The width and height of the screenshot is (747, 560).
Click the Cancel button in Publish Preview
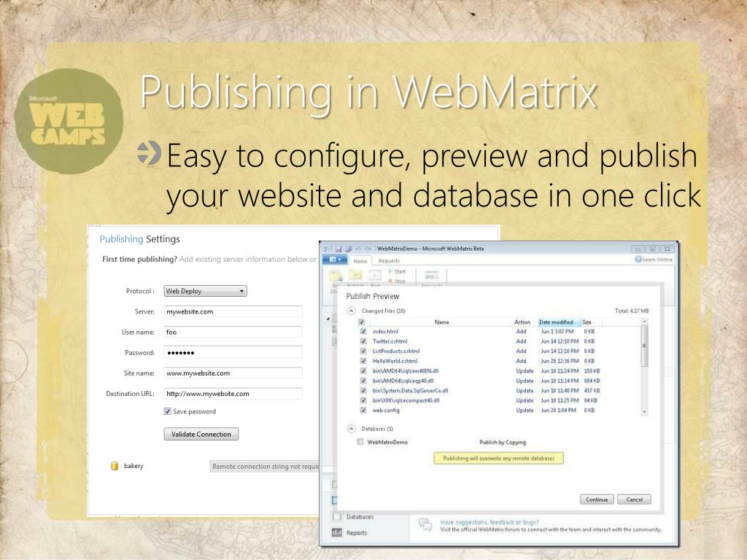634,499
